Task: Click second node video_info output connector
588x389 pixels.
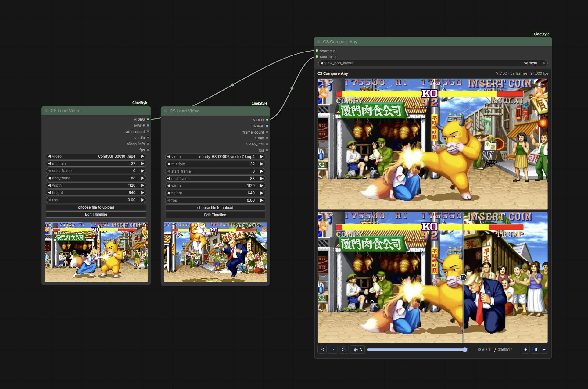Action: [x=267, y=144]
